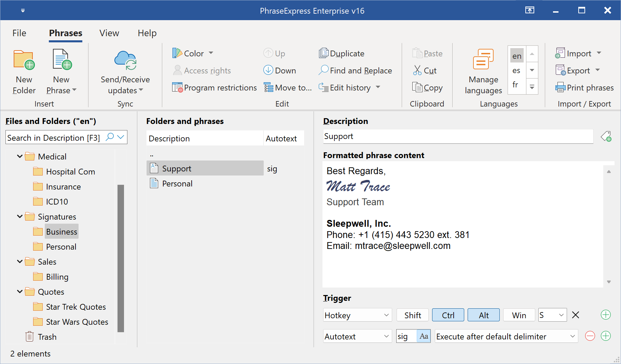Select the Personal phrase in list

click(x=177, y=183)
